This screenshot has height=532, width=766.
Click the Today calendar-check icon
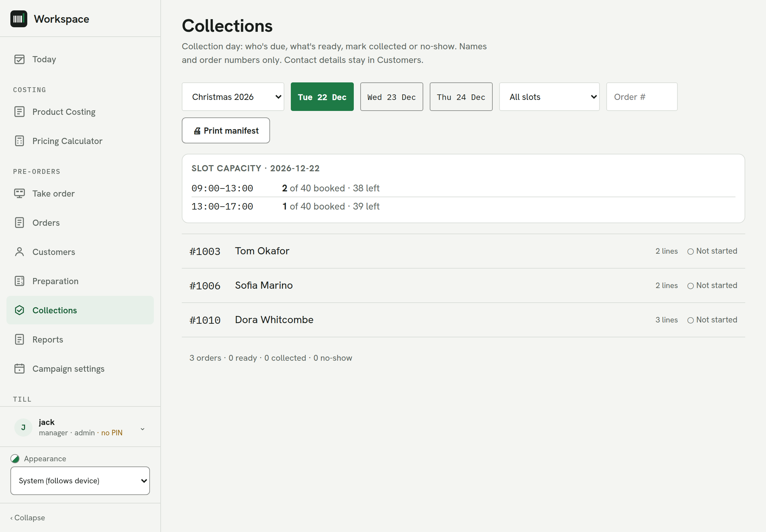(19, 59)
